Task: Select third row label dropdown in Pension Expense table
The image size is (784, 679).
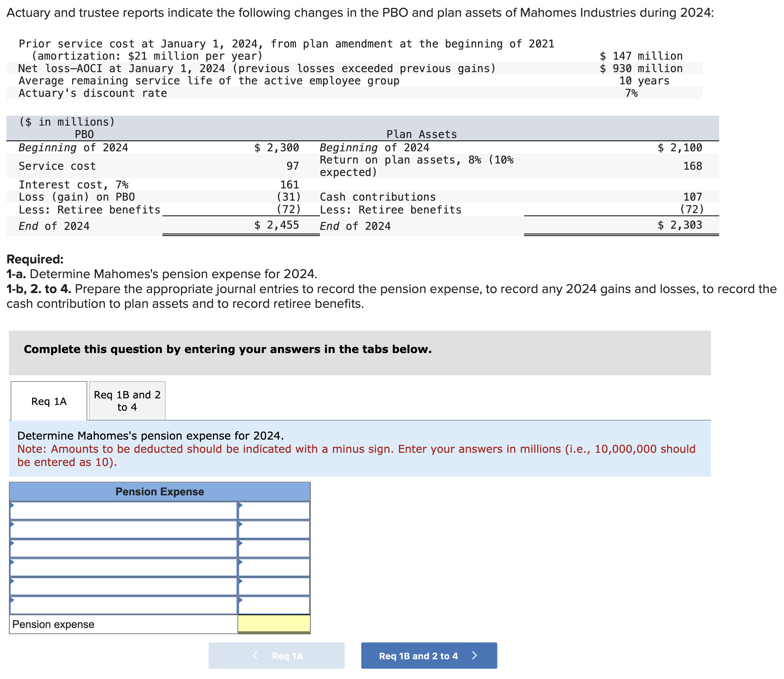Action: tap(123, 548)
